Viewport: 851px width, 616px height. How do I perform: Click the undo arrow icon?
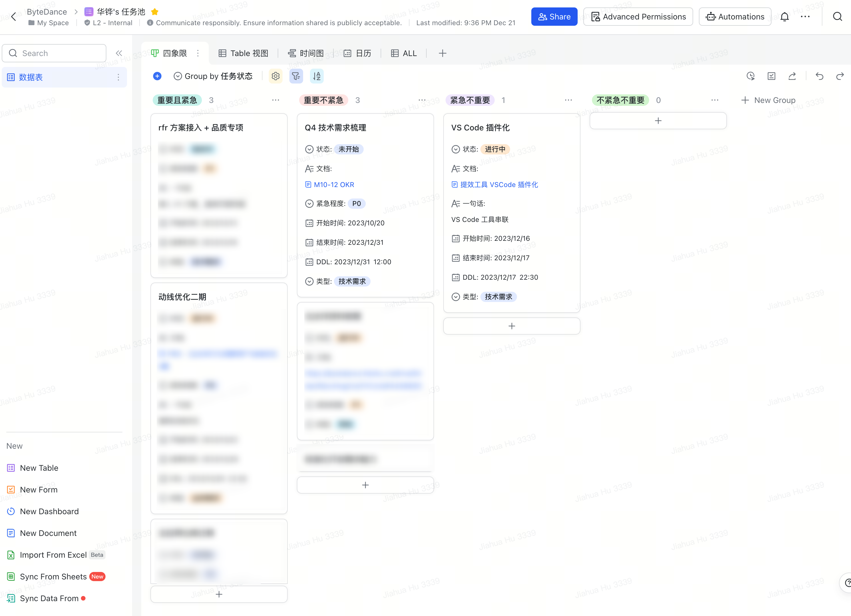(x=820, y=76)
